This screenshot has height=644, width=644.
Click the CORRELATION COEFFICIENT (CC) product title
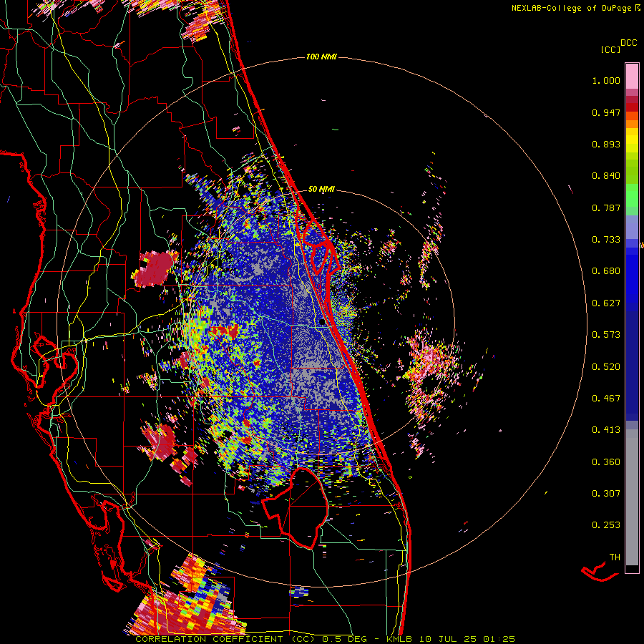225,639
